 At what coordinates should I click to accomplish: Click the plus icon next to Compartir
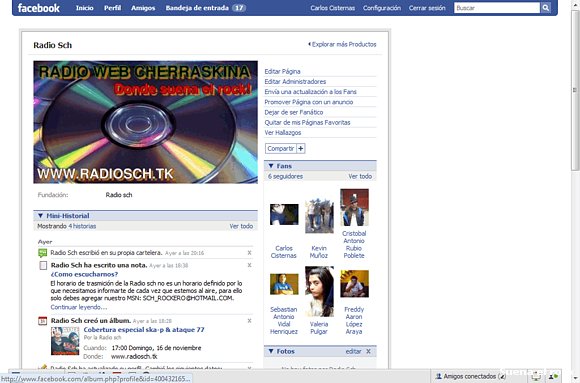pos(301,148)
